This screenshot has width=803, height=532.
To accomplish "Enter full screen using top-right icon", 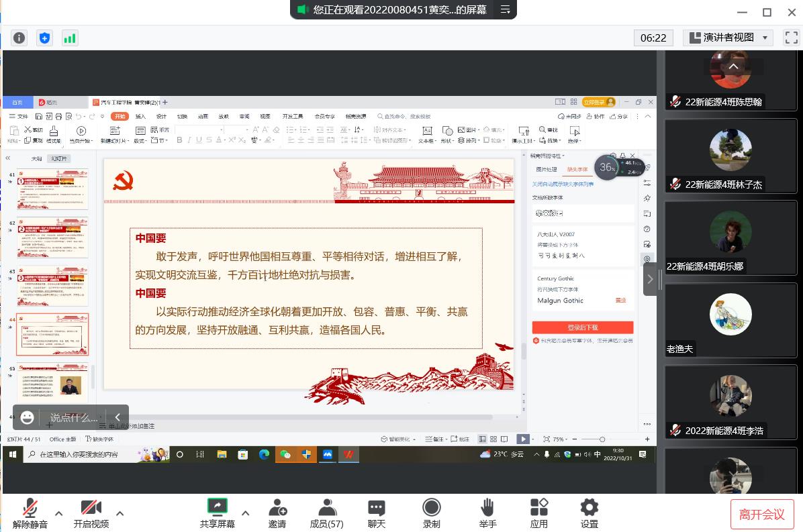I will click(x=790, y=38).
